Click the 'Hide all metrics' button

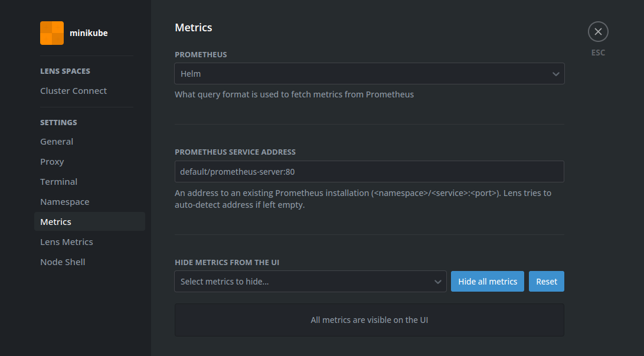(x=487, y=281)
